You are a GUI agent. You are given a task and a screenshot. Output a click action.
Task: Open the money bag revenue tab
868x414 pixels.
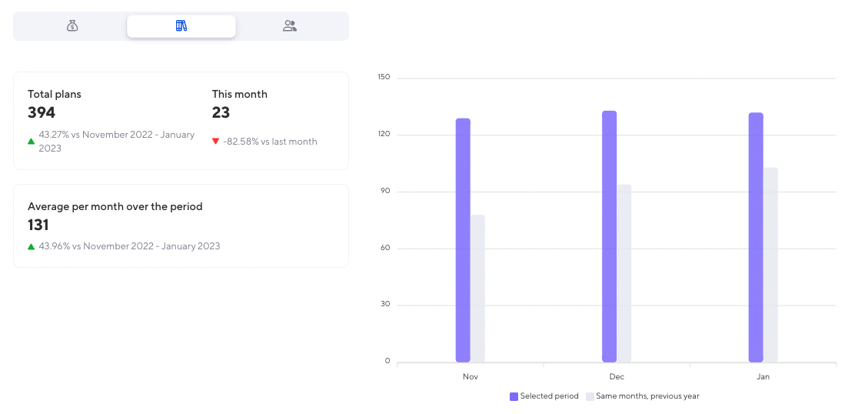point(72,26)
